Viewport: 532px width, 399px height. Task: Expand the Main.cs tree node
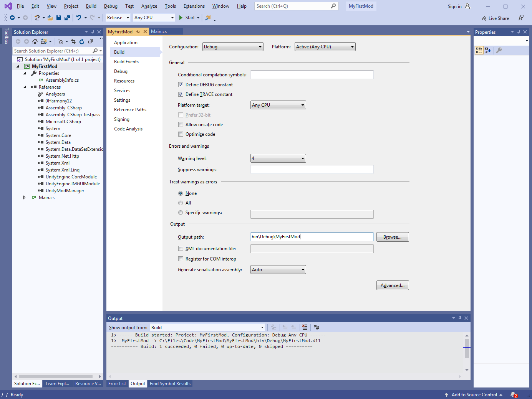24,198
